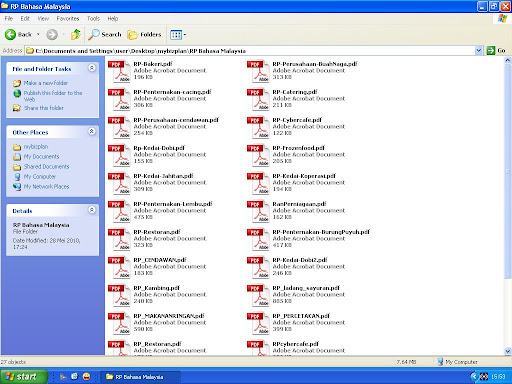Select RP_ladang_sayuran.pdf icon
Image resolution: width=512 pixels, height=384 pixels.
258,295
